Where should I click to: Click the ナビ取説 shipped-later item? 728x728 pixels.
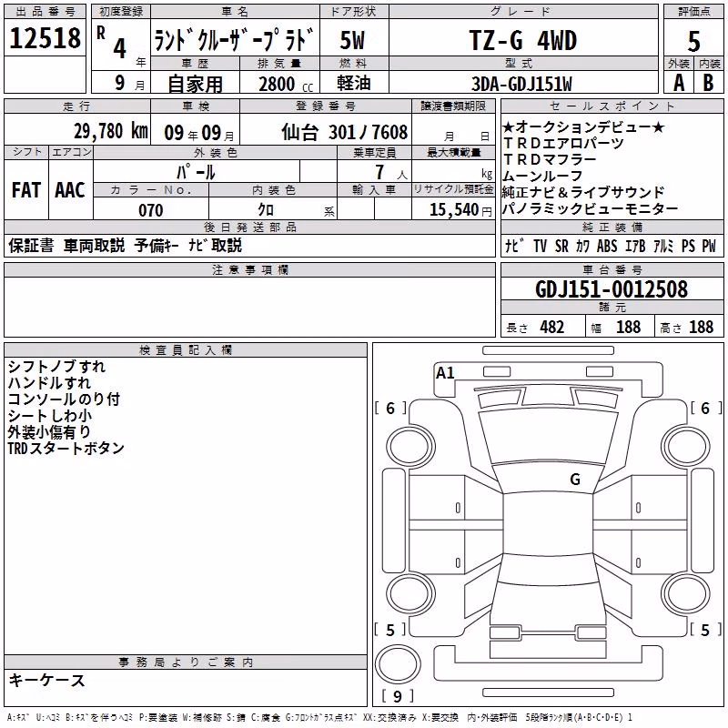click(216, 246)
